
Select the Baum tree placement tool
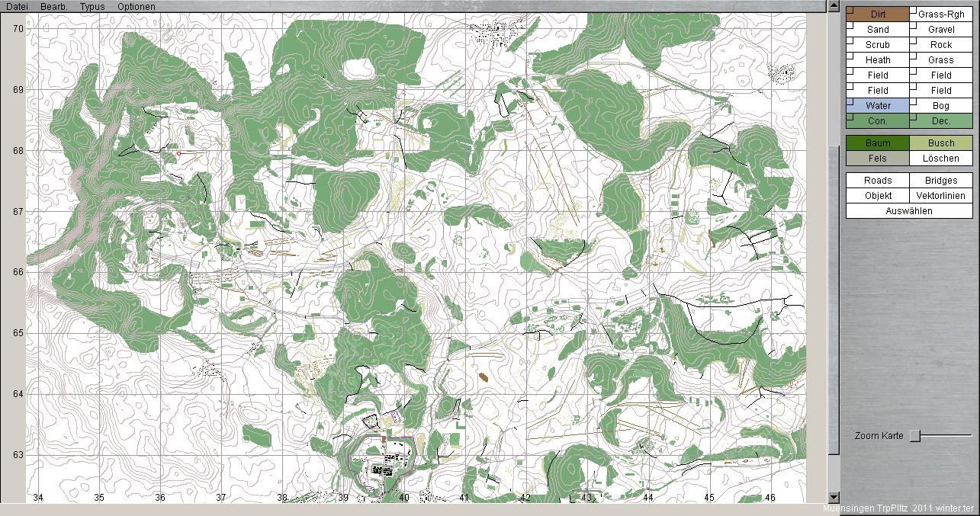click(877, 143)
